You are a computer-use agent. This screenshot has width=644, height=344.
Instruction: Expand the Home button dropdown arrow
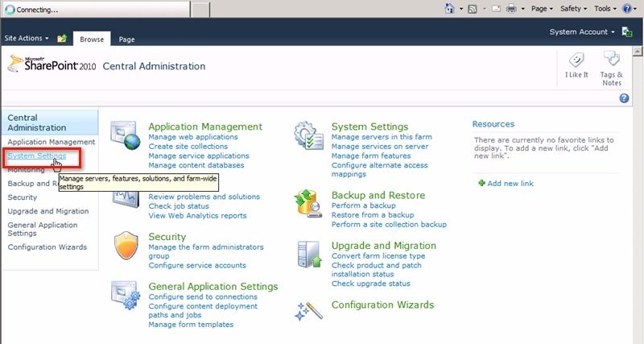[x=460, y=9]
